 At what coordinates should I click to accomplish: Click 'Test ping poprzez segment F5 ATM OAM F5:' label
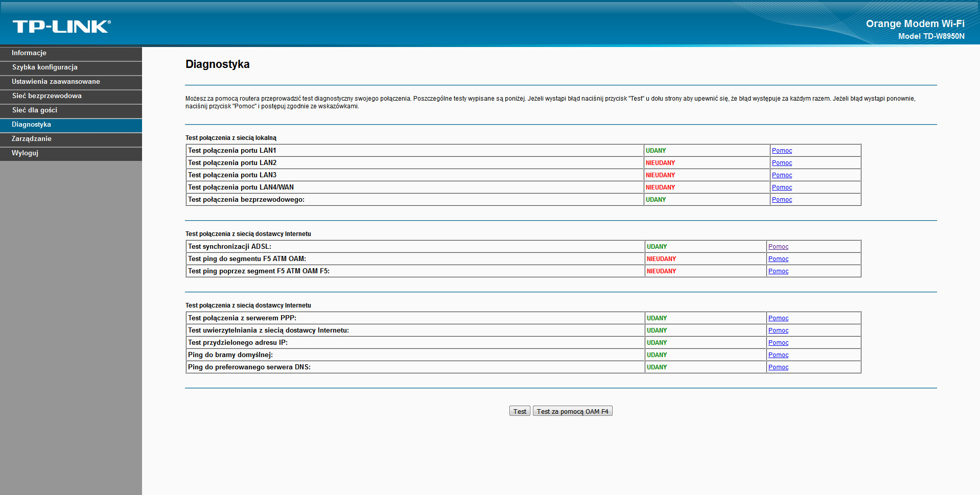(x=259, y=271)
